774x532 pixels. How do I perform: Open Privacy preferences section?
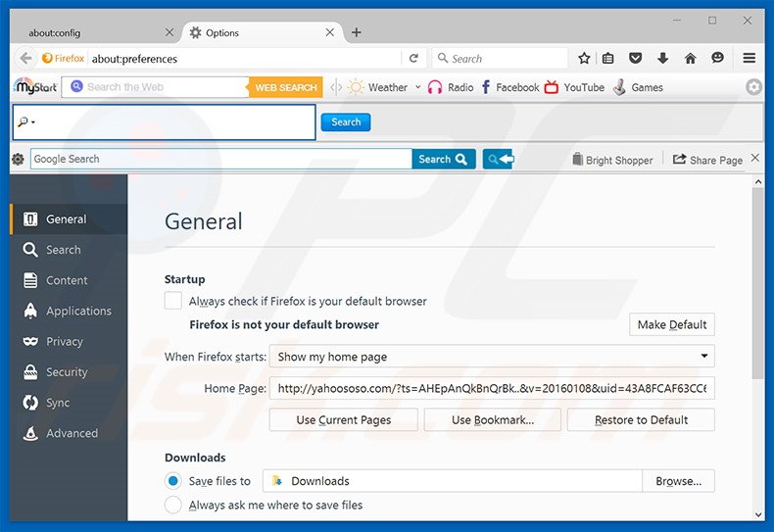pos(69,342)
